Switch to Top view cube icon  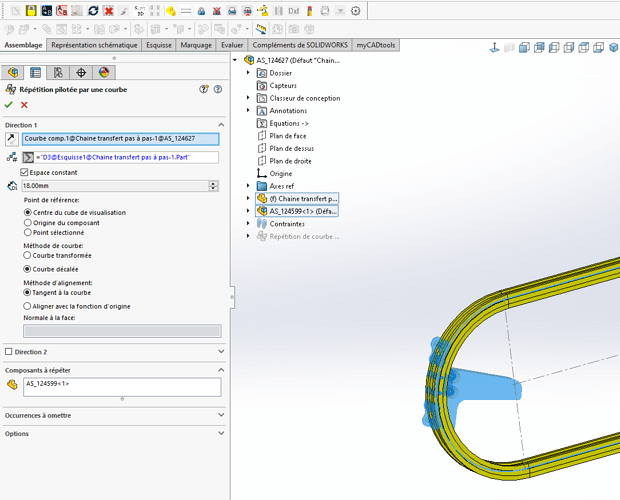tap(584, 48)
